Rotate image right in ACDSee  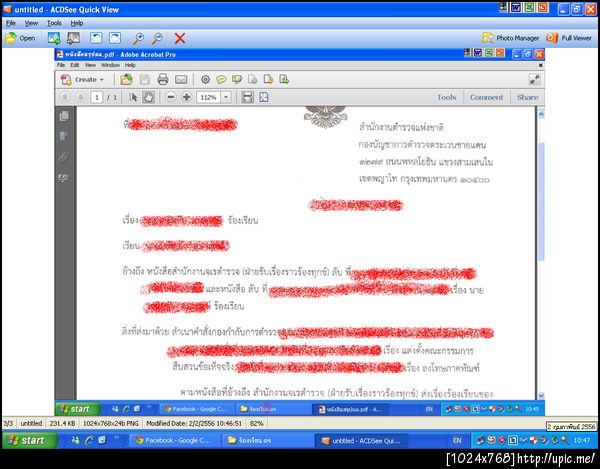tap(115, 38)
